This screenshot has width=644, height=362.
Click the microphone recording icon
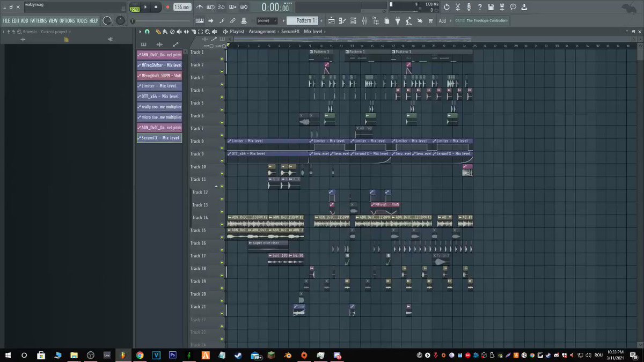[469, 7]
